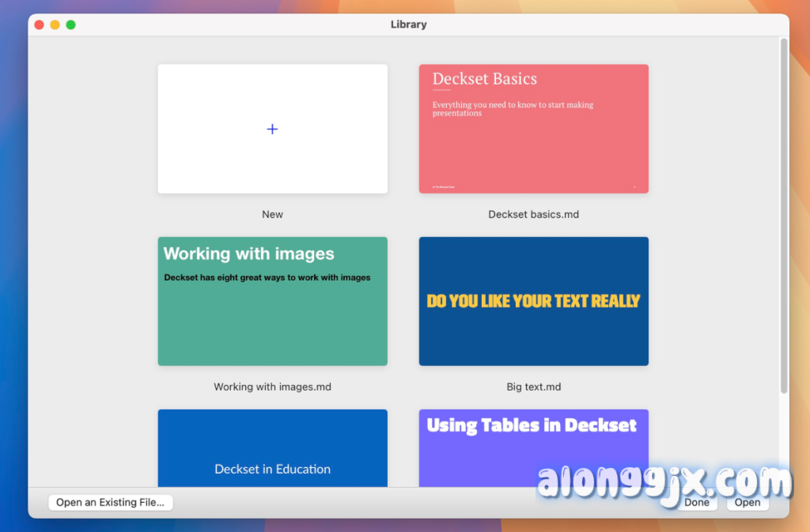Click the subtitle text in Deckset Basics slide
The image size is (810, 532).
click(x=512, y=109)
